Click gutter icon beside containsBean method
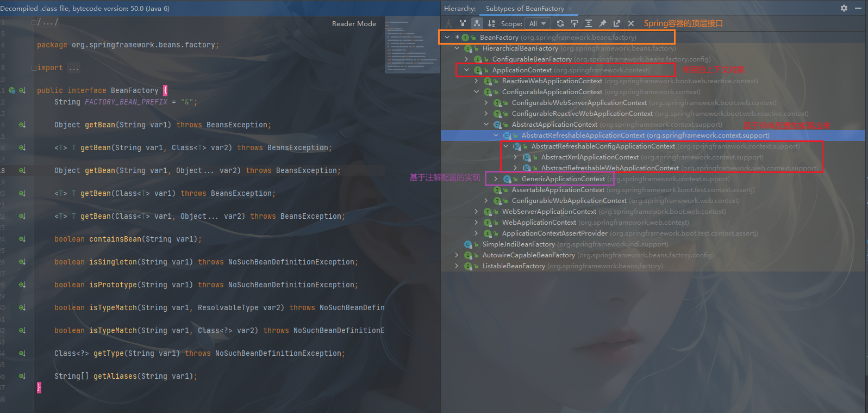The image size is (868, 413). (x=22, y=239)
